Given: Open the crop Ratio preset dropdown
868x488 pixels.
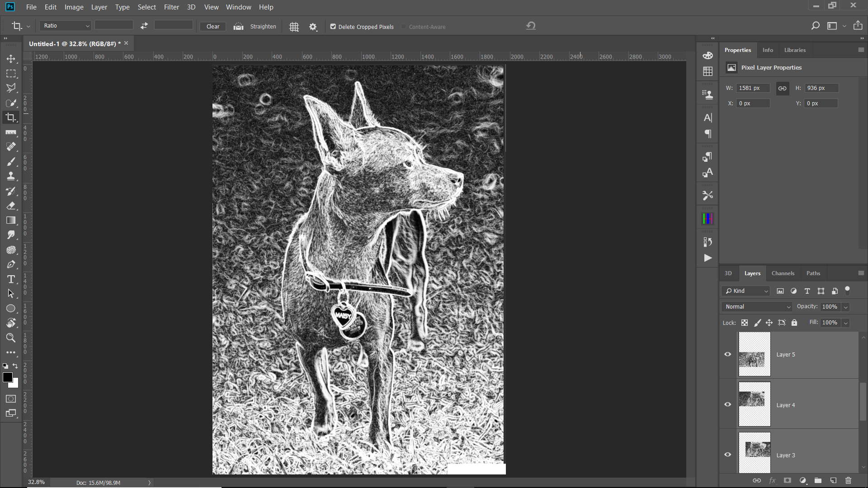Looking at the screenshot, I should click(66, 26).
